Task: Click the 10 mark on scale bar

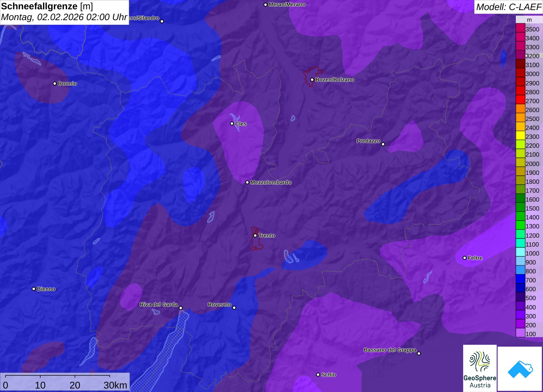Action: click(x=40, y=385)
